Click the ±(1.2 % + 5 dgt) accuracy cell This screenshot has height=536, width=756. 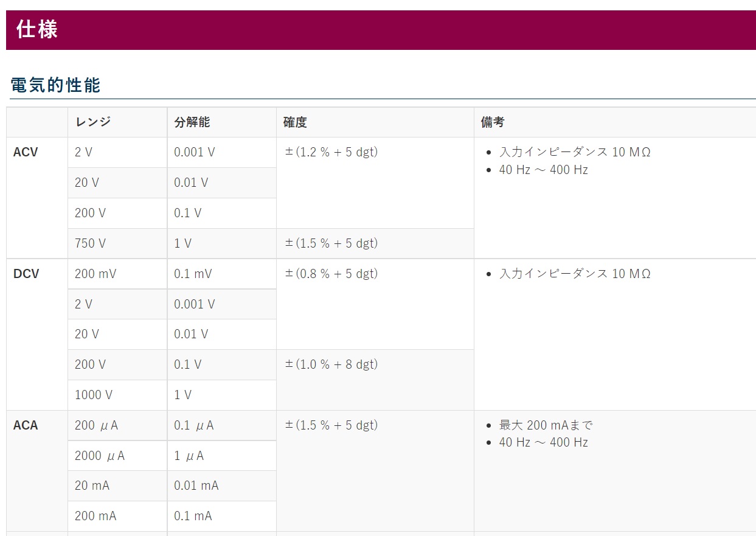[x=331, y=152]
